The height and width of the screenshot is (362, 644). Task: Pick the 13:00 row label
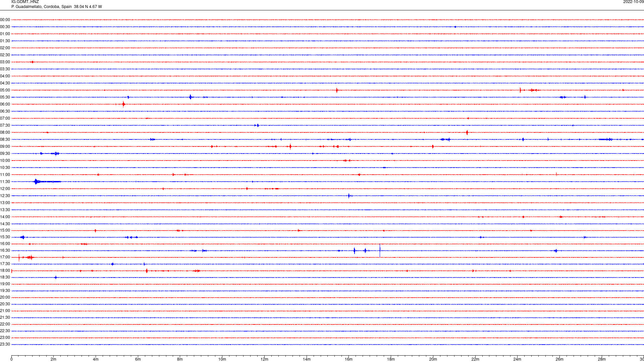click(5, 203)
